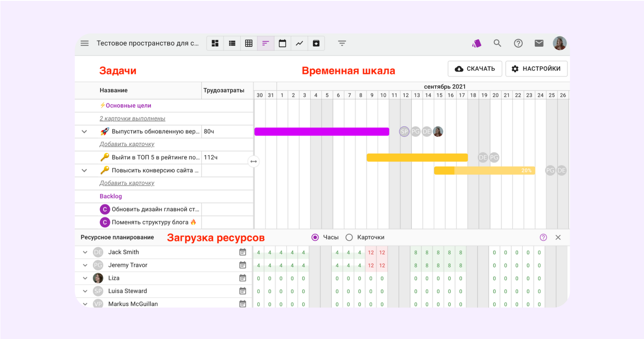The width and height of the screenshot is (644, 339).
Task: Close the resource planning panel
Action: pyautogui.click(x=558, y=237)
